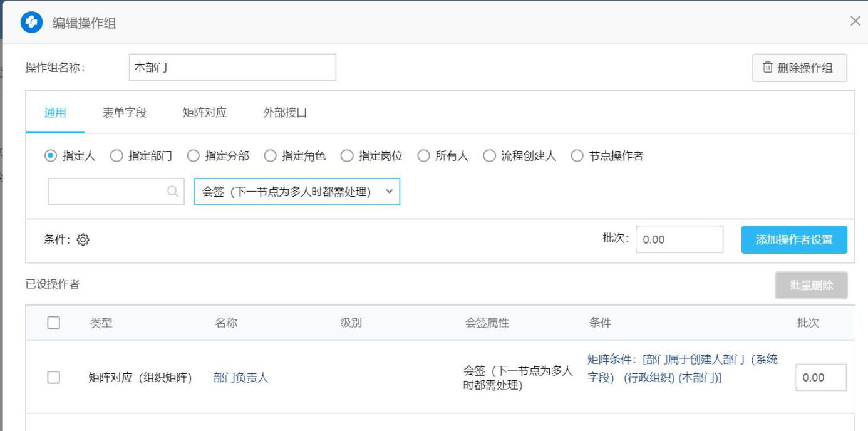Choose the 流程创建人 radio option
Screen dimensions: 868x431
(489, 156)
